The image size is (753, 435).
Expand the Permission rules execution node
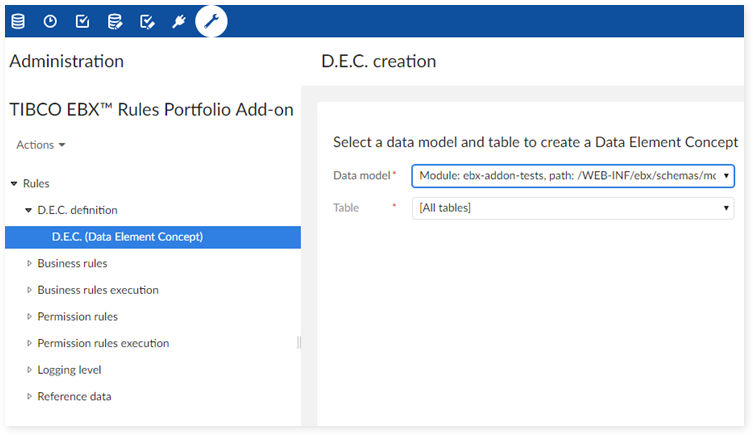[x=29, y=343]
